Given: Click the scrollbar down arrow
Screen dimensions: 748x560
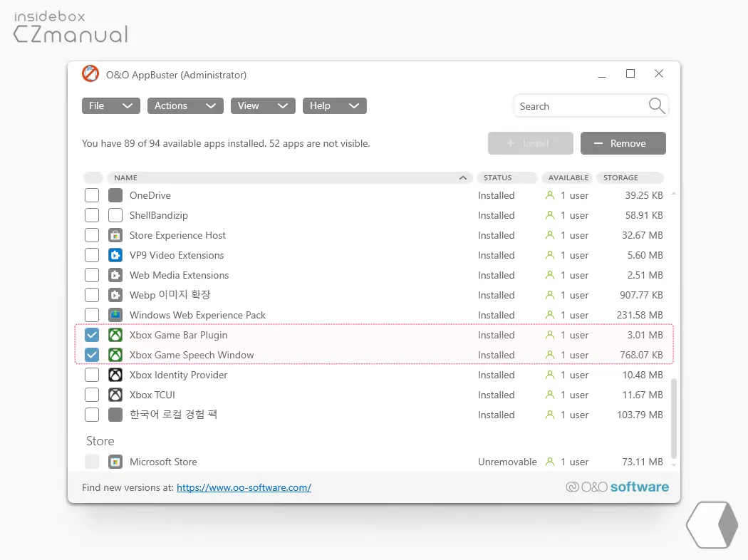Looking at the screenshot, I should 674,464.
